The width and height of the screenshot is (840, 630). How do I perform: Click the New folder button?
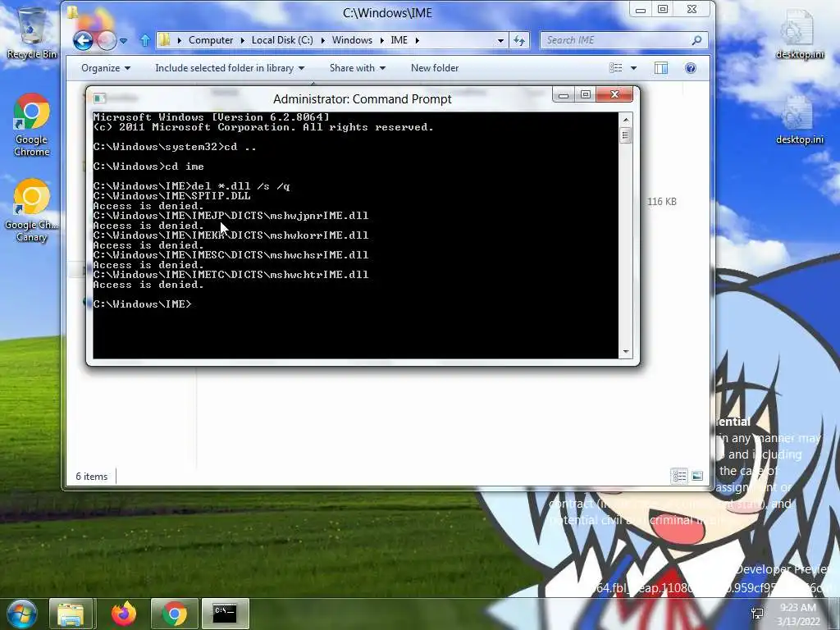tap(435, 68)
